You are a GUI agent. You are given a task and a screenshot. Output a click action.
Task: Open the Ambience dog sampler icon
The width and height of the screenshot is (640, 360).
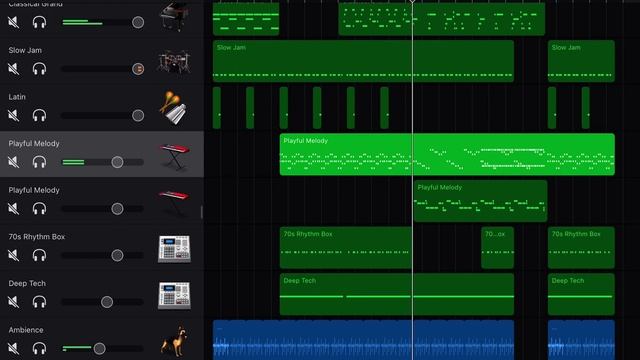174,342
